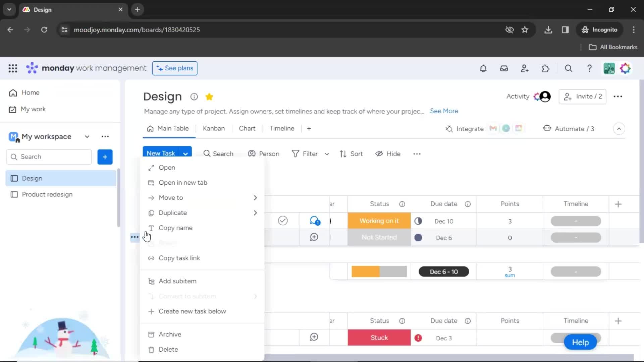Click the Delete task option
Image resolution: width=644 pixels, height=362 pixels.
[x=168, y=349]
